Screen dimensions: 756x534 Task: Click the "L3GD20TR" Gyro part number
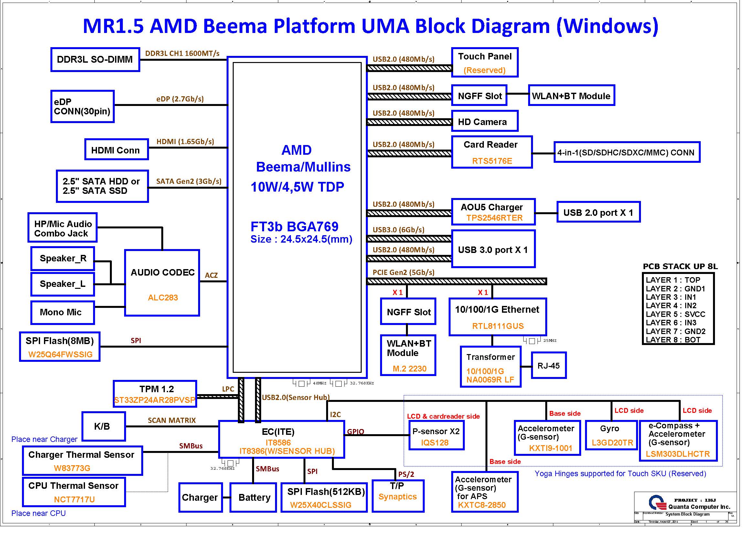tap(612, 443)
